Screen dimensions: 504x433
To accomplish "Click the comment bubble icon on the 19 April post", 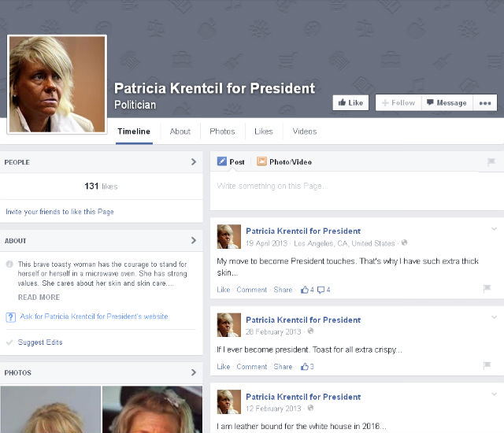I will [x=321, y=290].
